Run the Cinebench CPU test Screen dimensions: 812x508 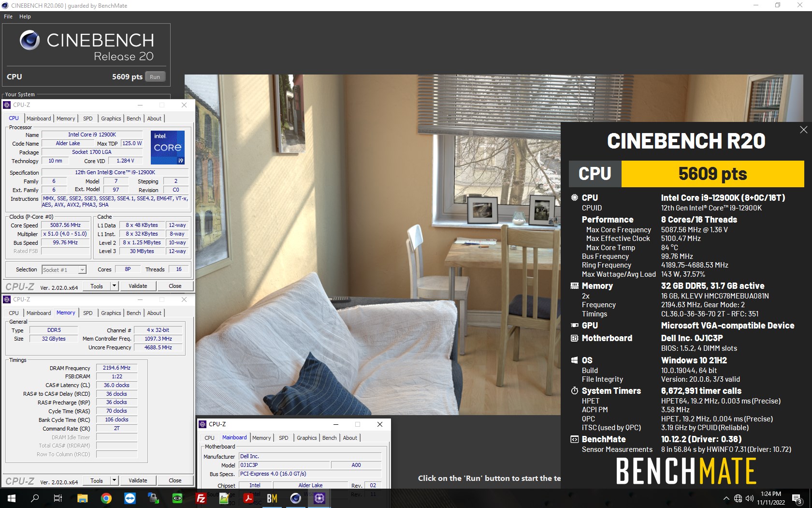(155, 77)
